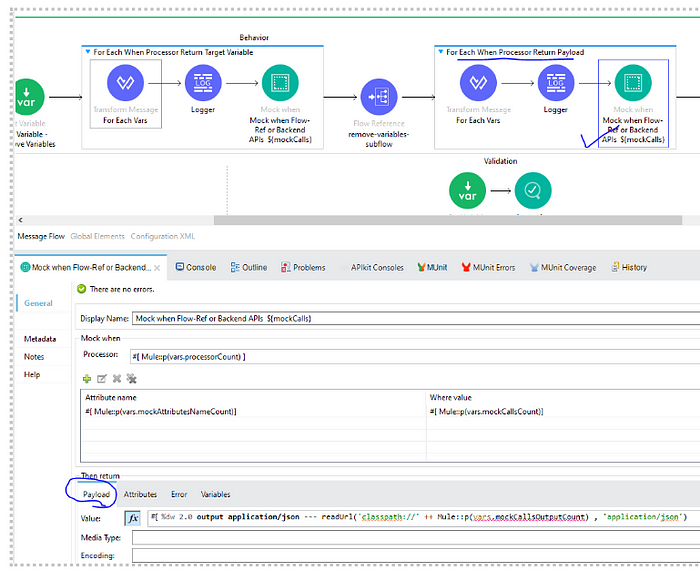The height and width of the screenshot is (583, 700).
Task: Add a new mock attribute row
Action: pyautogui.click(x=87, y=379)
